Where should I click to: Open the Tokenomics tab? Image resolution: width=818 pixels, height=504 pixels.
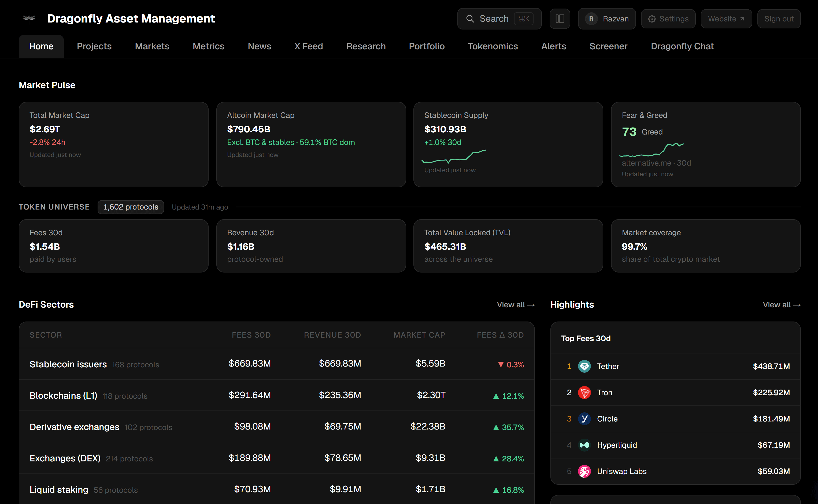coord(493,46)
